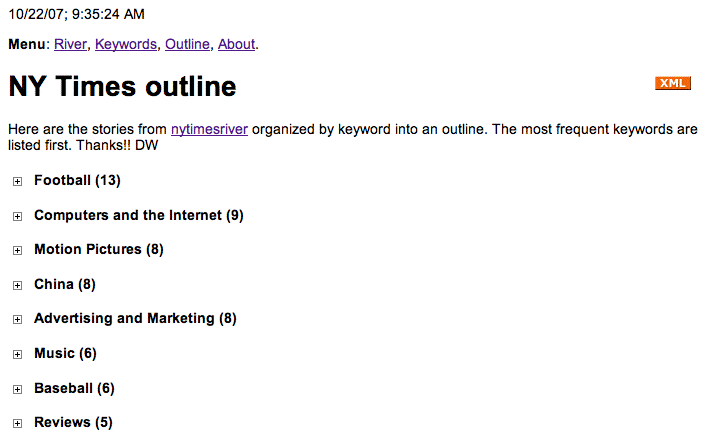Expand the Computers and the Internet node

[17, 216]
